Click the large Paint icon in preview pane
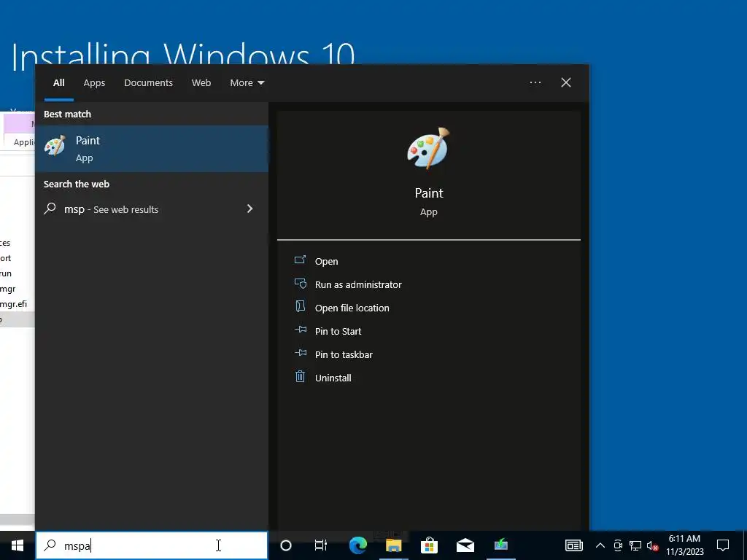Screen dimensions: 747x560 click(428, 149)
